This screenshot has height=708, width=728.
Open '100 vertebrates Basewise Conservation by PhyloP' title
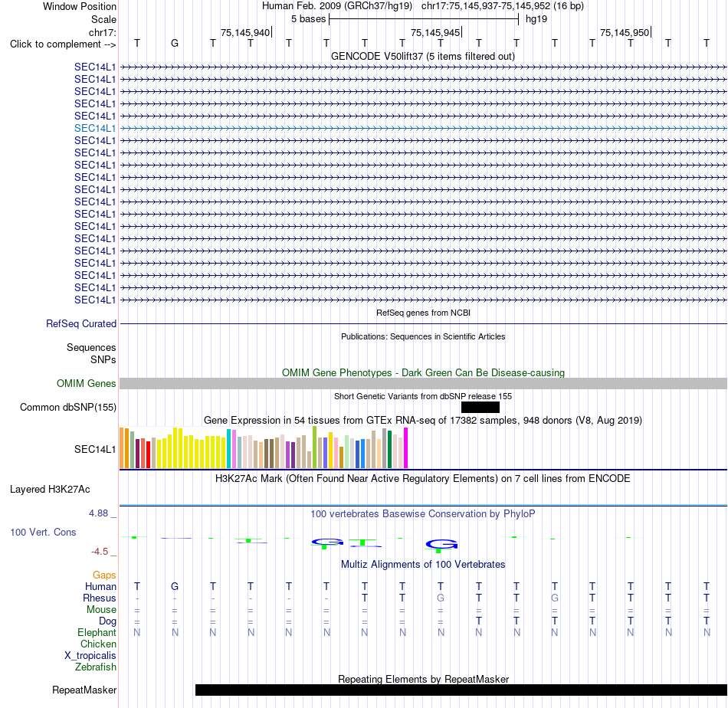pyautogui.click(x=423, y=514)
